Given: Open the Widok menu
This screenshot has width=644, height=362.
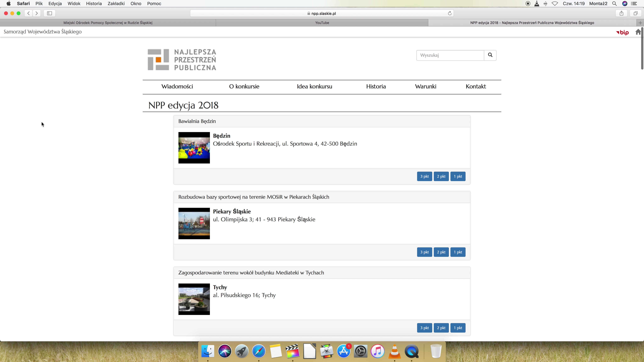Looking at the screenshot, I should 74,3.
